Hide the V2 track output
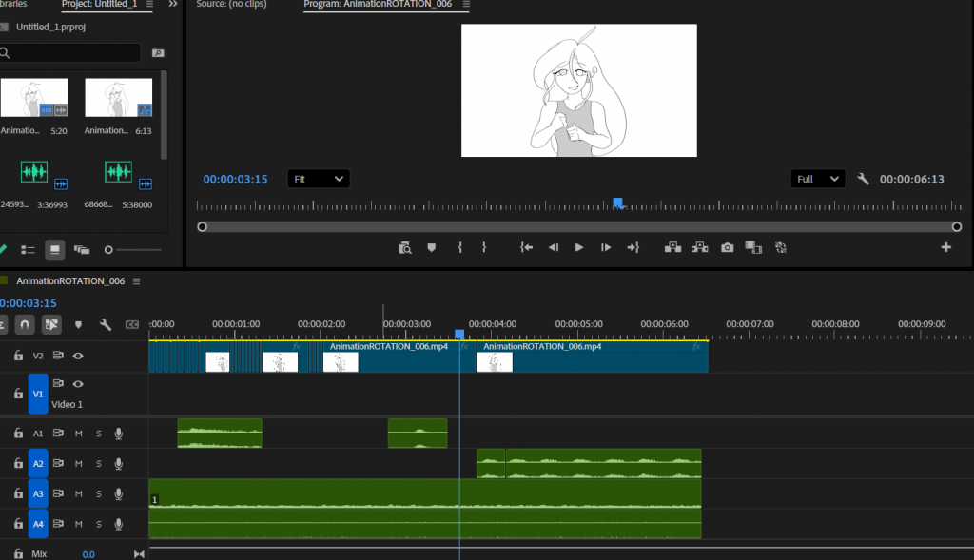 coord(78,356)
